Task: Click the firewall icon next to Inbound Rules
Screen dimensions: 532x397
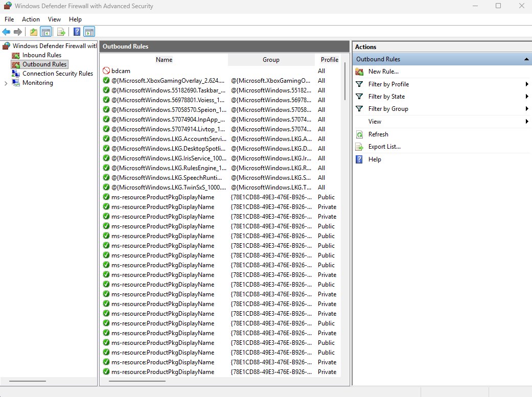Action: click(16, 55)
